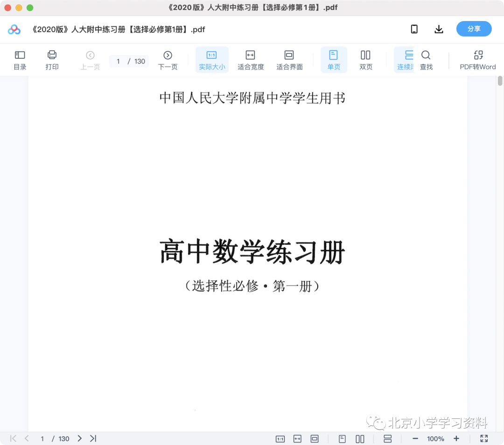
Task: Click bottom bar continuous scroll icon
Action: pos(388,438)
